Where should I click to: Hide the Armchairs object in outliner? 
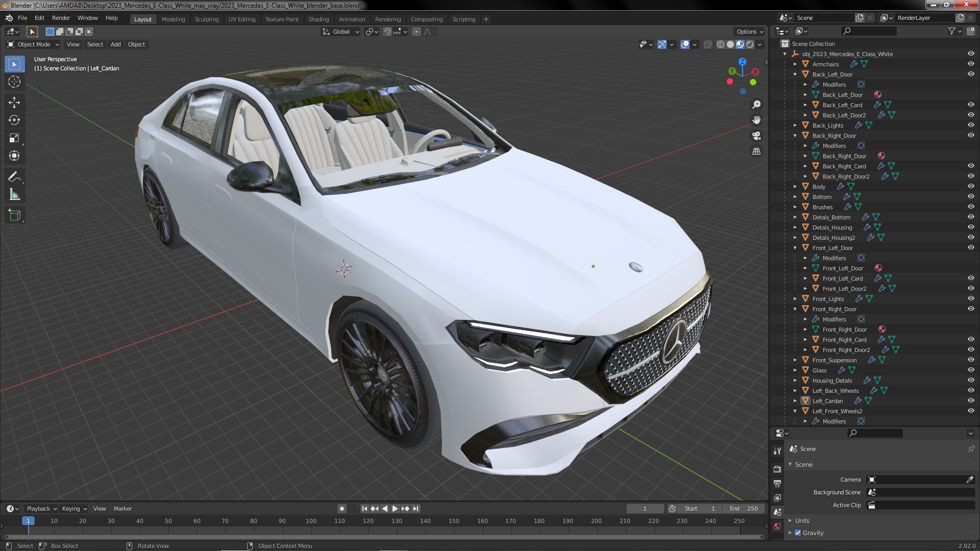pos(970,64)
